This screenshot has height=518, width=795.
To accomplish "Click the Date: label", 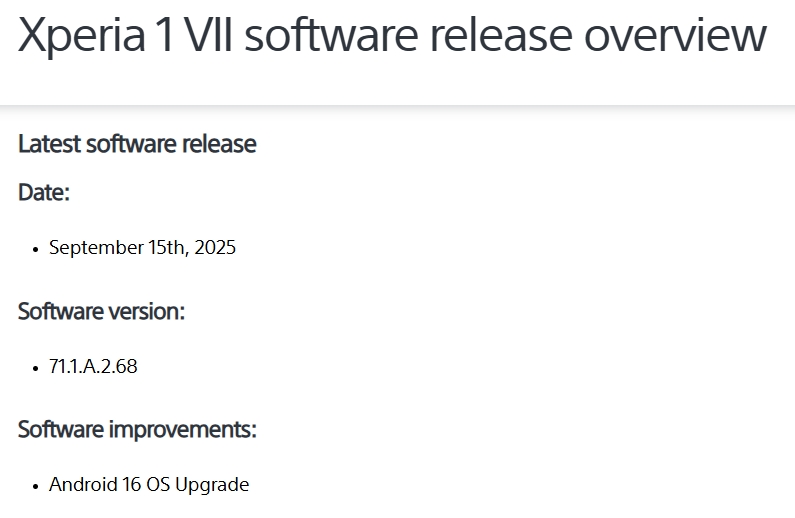I will point(44,193).
